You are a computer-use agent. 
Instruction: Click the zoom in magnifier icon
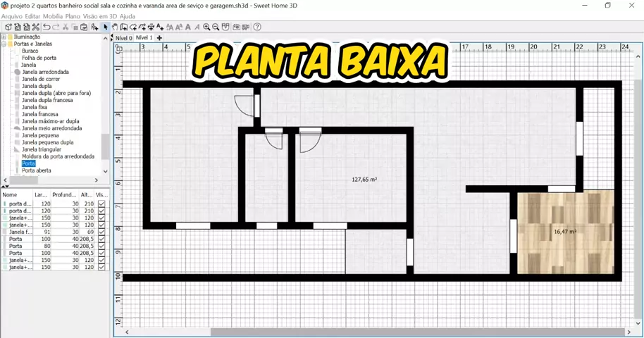(206, 27)
